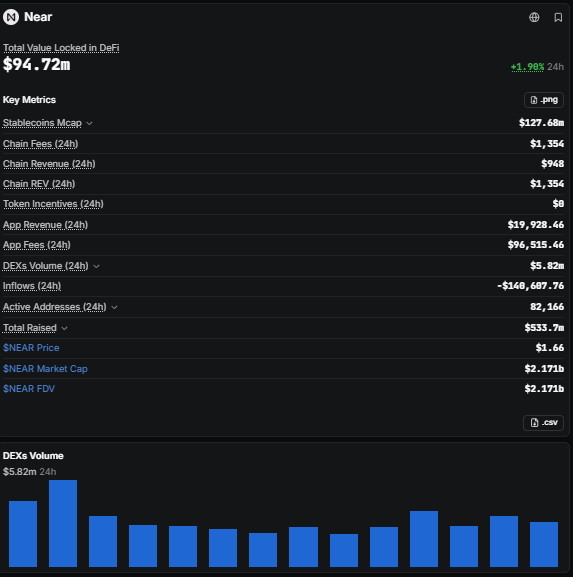Viewport: 573px width, 577px height.
Task: Click the Near logo icon
Action: click(11, 17)
